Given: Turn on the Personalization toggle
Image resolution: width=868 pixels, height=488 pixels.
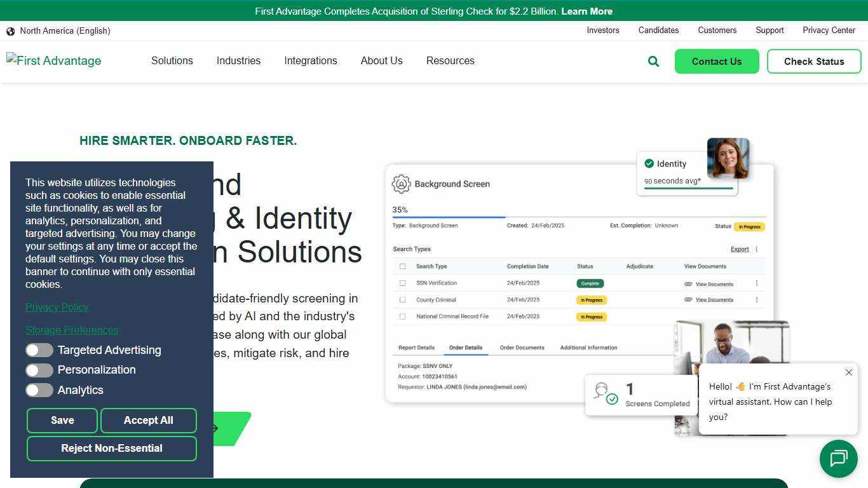Looking at the screenshot, I should tap(39, 370).
